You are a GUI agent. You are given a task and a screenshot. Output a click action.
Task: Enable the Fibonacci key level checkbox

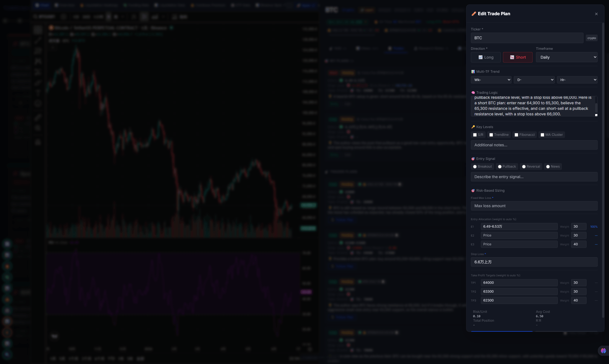(516, 135)
